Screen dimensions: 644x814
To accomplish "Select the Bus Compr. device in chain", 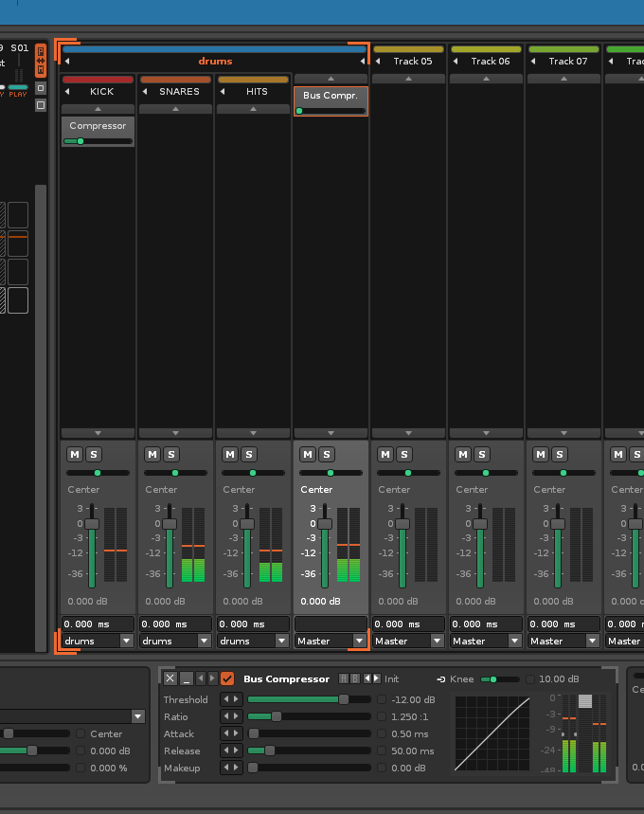I will [331, 96].
